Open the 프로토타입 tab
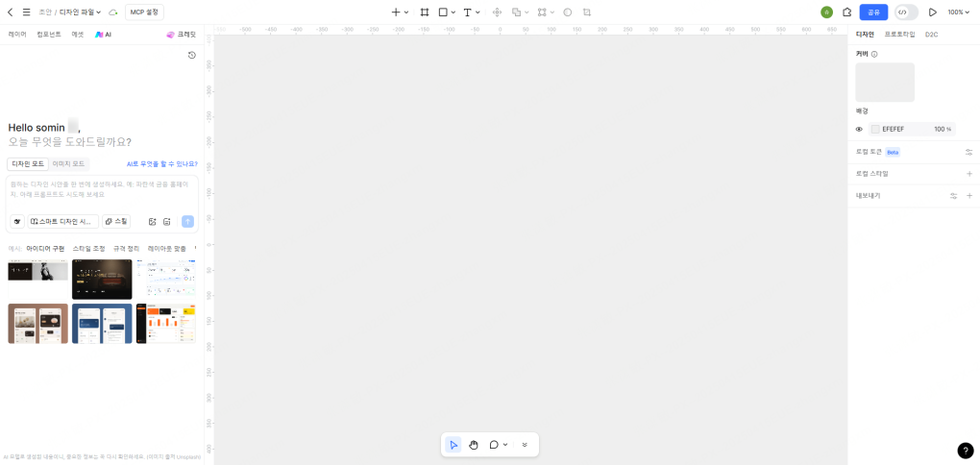 899,35
